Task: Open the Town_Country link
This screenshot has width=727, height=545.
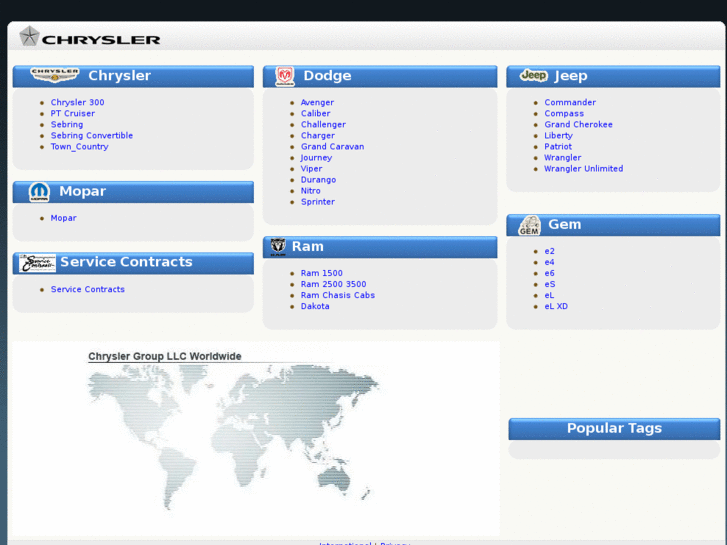Action: tap(79, 147)
